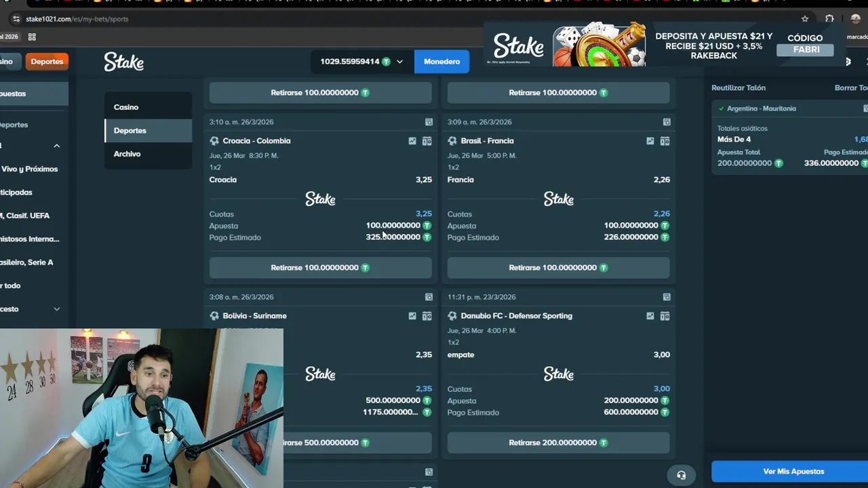868x488 pixels.
Task: Cash out Brasil - Francia bet with Retirarse 100
Action: [x=558, y=268]
